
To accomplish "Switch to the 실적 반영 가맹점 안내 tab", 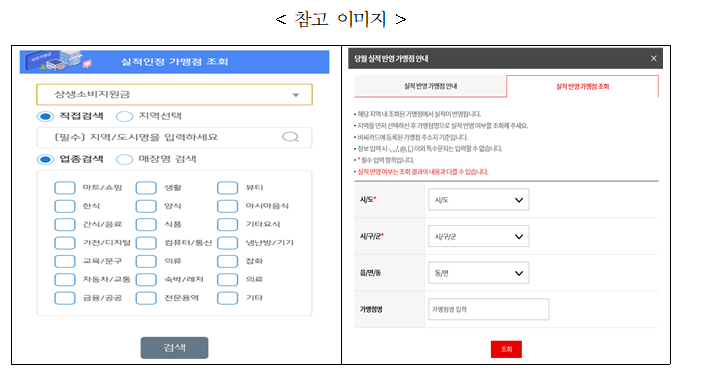I will pyautogui.click(x=430, y=86).
